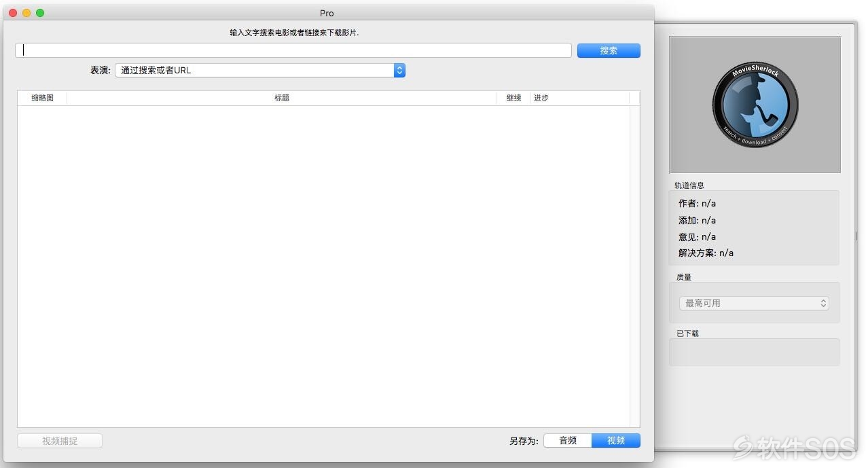Select 音频 in save-as segmented control
868x468 pixels.
[x=568, y=441]
